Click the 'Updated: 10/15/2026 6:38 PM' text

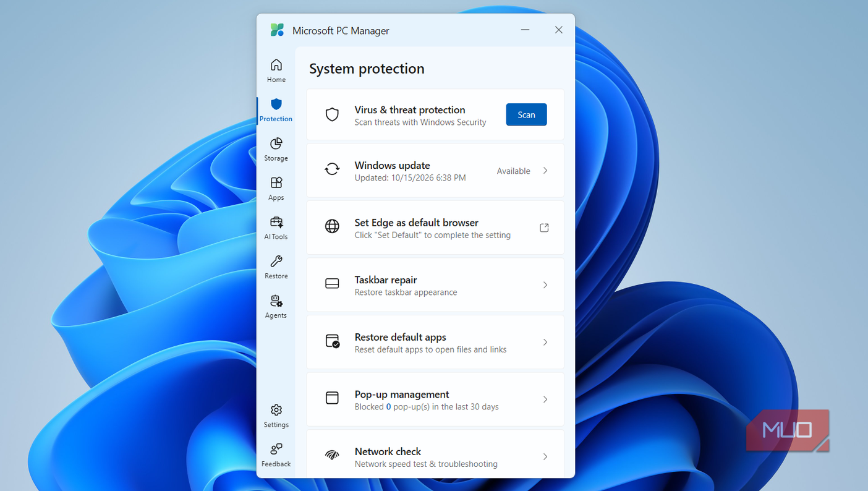(411, 177)
